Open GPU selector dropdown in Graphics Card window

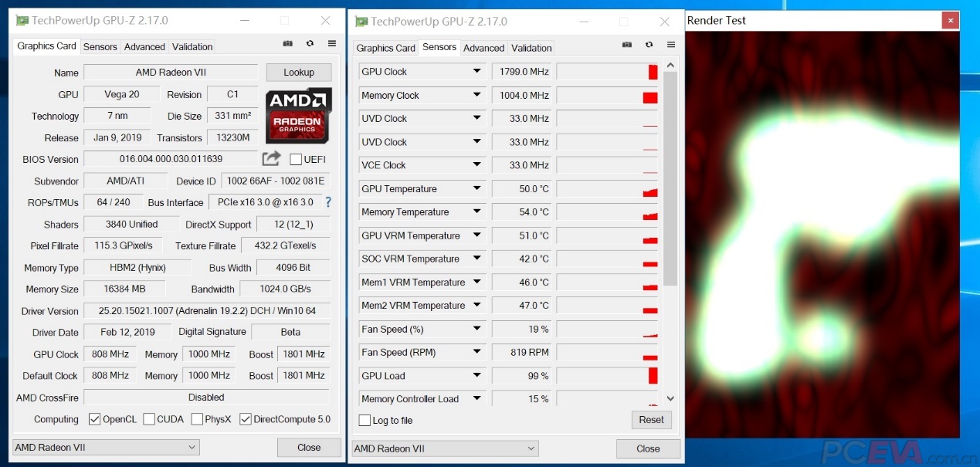[106, 447]
